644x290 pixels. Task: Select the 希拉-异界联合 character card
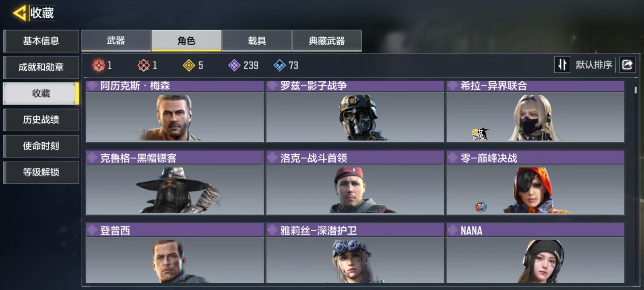click(x=535, y=111)
